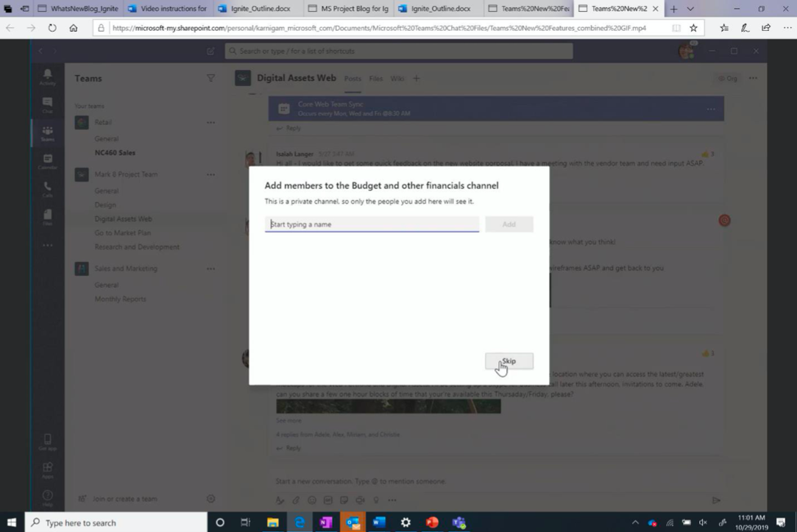Click the Skip button in dialog
797x532 pixels.
509,361
